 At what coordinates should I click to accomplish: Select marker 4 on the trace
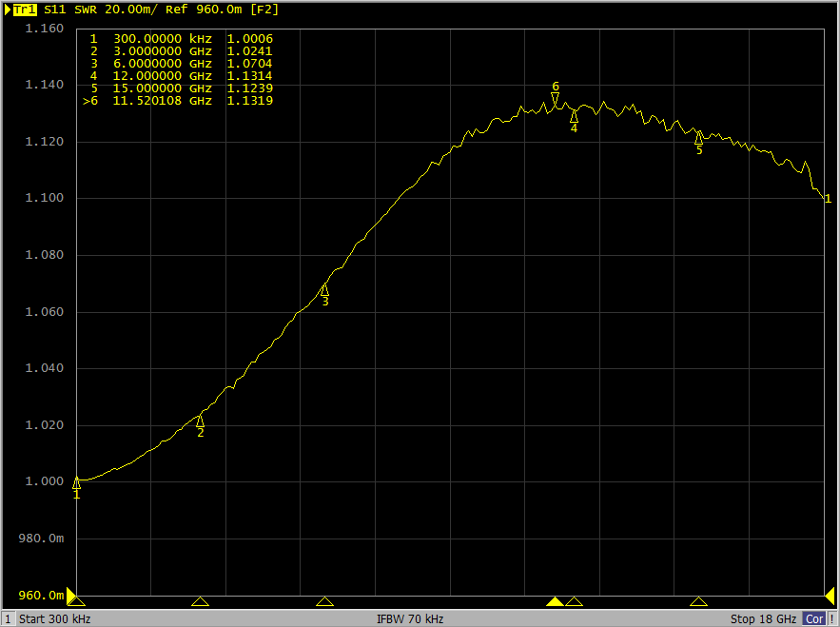[x=574, y=116]
